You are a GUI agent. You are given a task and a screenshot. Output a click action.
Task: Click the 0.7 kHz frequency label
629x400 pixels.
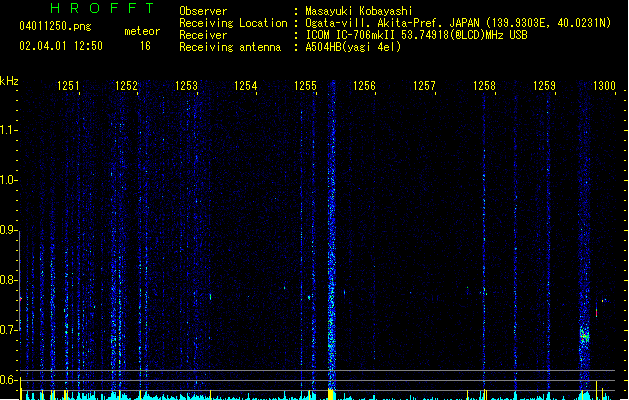point(8,330)
